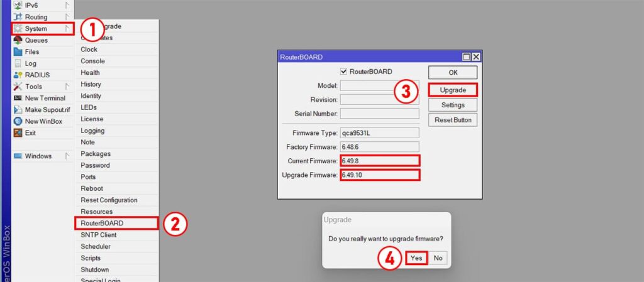Expand the System submenu arrow
This screenshot has height=282, width=644.
(x=67, y=29)
